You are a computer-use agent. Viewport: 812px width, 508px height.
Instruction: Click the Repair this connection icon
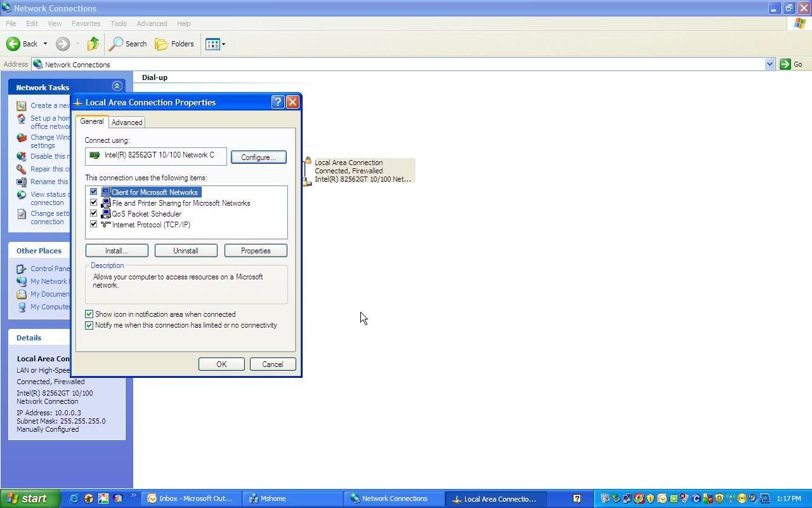coord(22,169)
